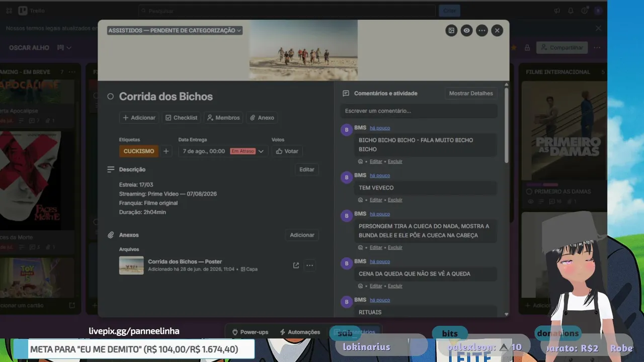644x362 pixels.
Task: Edit the TEM VEVECO comment
Action: pyautogui.click(x=376, y=200)
